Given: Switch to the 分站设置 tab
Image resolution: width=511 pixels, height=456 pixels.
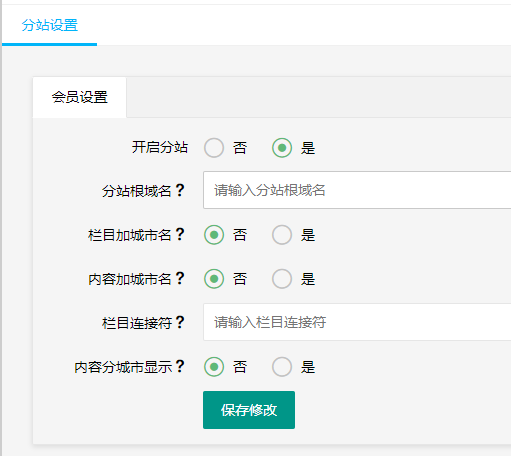Looking at the screenshot, I should click(x=50, y=25).
